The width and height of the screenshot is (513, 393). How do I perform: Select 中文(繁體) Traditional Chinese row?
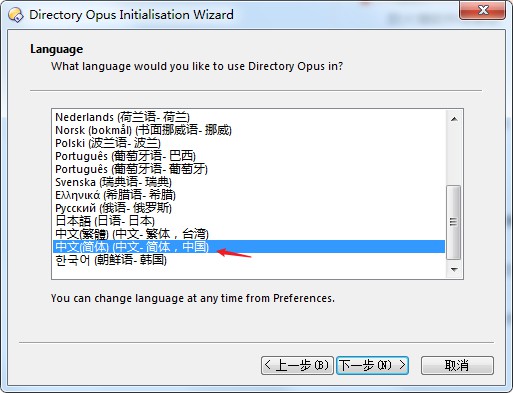click(x=249, y=234)
